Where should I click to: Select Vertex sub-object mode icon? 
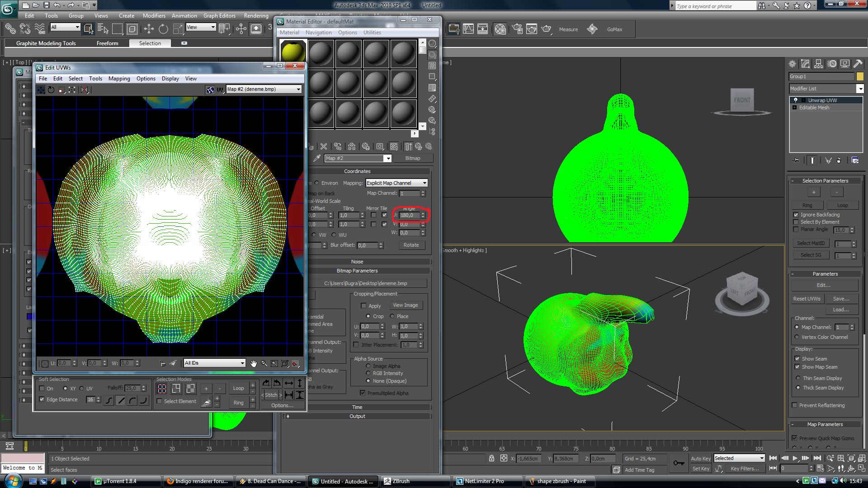(161, 389)
